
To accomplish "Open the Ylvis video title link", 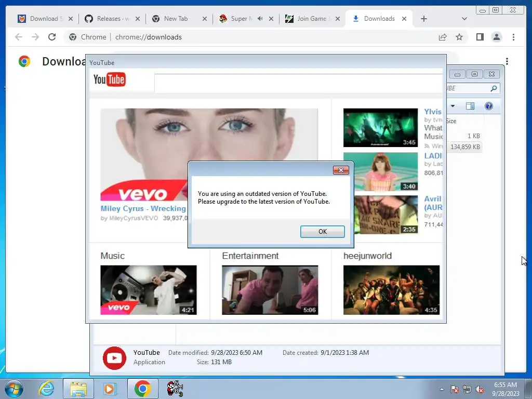I will tap(433, 112).
